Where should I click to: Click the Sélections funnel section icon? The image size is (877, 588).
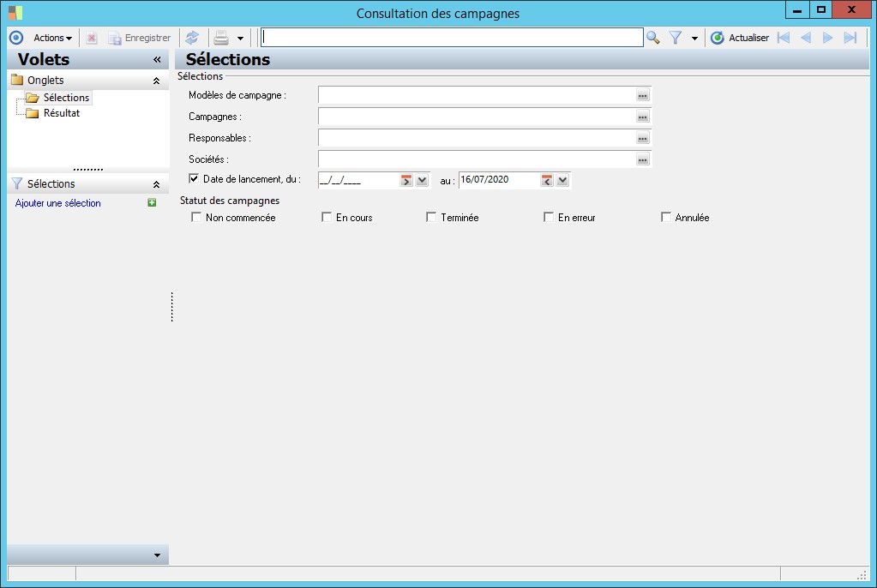[17, 183]
